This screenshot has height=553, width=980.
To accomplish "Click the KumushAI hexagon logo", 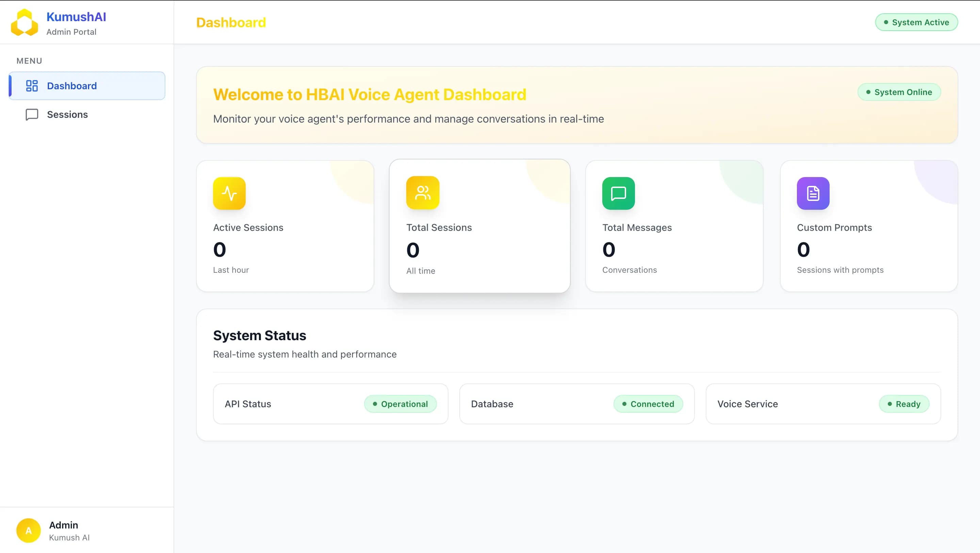I will click(24, 22).
